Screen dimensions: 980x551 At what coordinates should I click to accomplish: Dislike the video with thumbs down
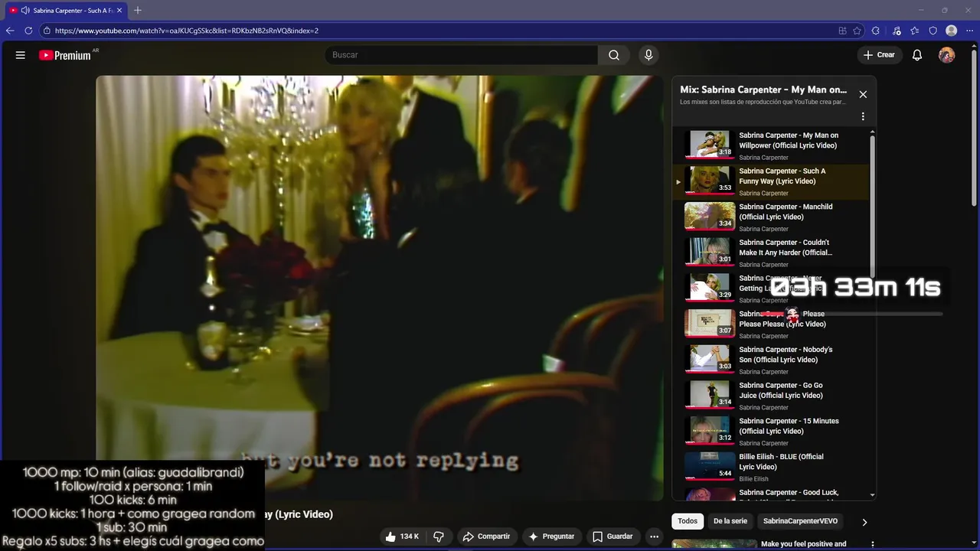coord(439,536)
